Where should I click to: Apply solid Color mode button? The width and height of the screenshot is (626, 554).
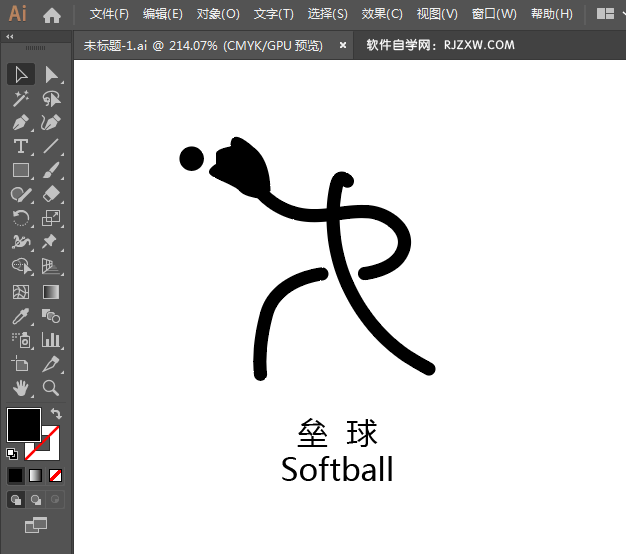pos(16,476)
